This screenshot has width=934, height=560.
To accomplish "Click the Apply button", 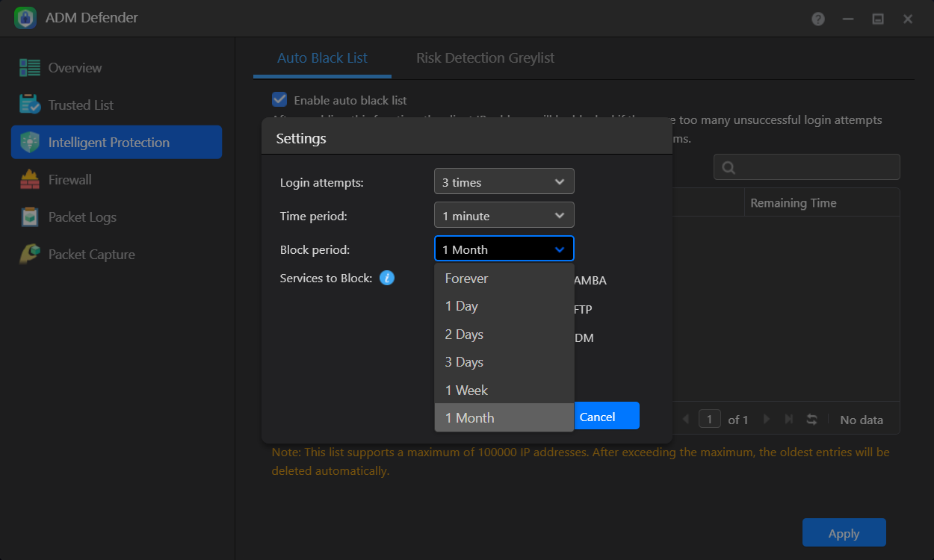I will [x=844, y=533].
